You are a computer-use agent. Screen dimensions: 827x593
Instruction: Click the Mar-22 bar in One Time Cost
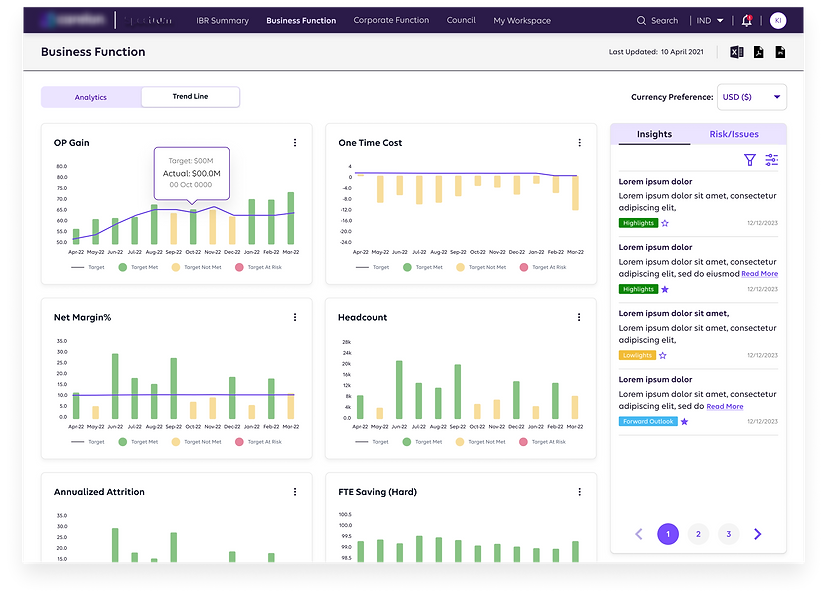(575, 193)
